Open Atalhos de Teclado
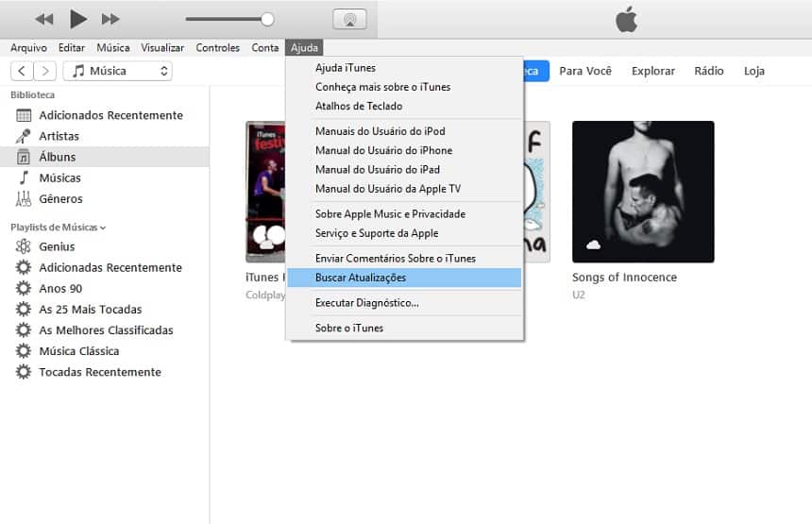 [x=404, y=106]
